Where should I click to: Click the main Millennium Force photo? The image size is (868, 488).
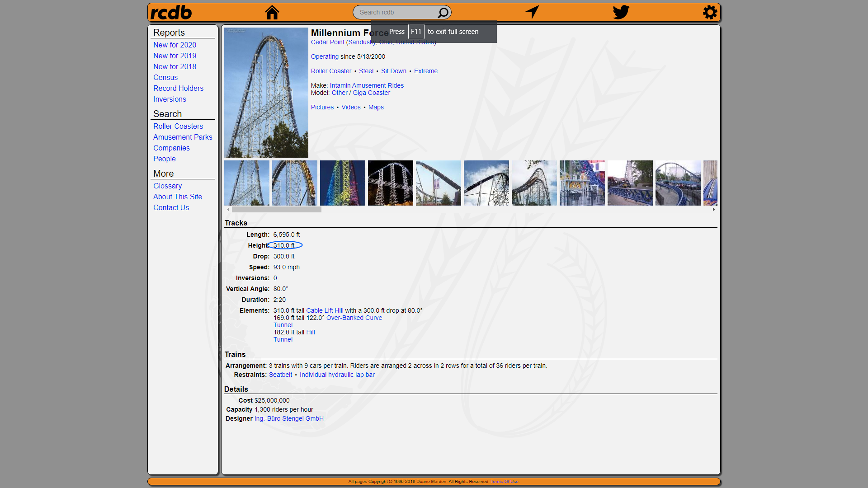(266, 93)
